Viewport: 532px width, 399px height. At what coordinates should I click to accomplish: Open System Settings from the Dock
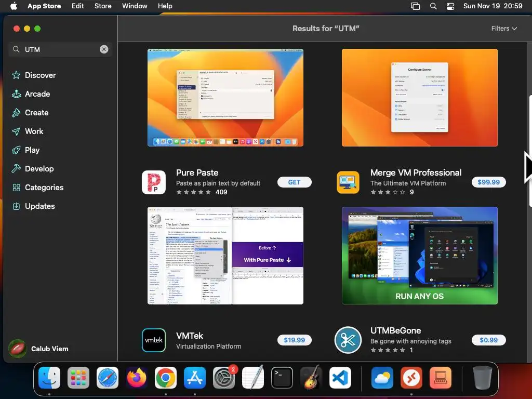(224, 378)
